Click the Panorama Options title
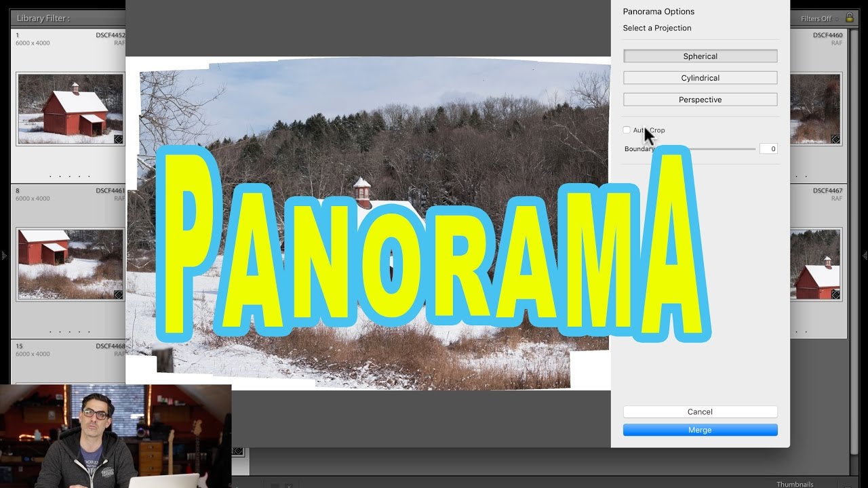 click(x=658, y=12)
